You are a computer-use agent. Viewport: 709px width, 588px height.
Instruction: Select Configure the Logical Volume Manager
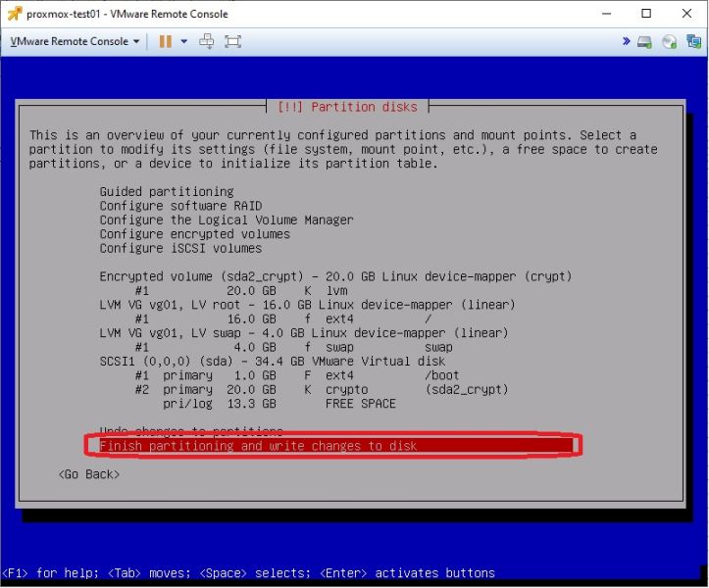click(227, 220)
